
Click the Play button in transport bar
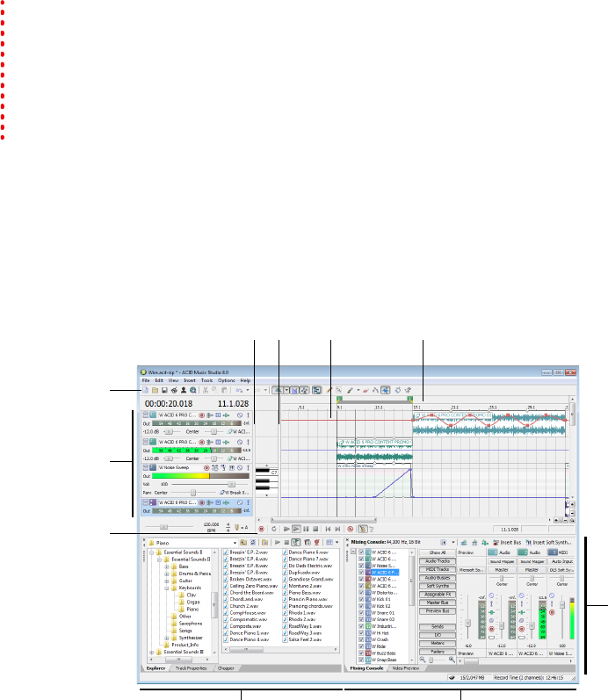(x=296, y=529)
